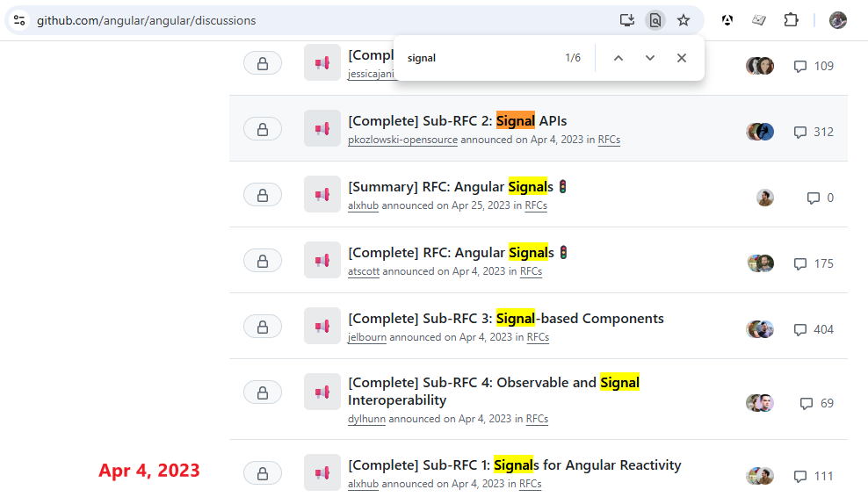Open alxhub profile in Sub-RFC 1 row
868x504 pixels.
(x=363, y=484)
